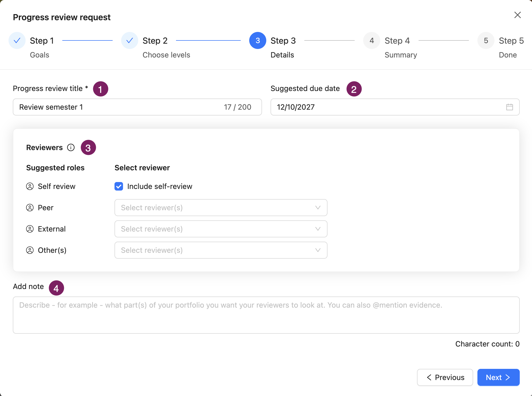The height and width of the screenshot is (396, 532).
Task: Click the Next button
Action: 498,377
